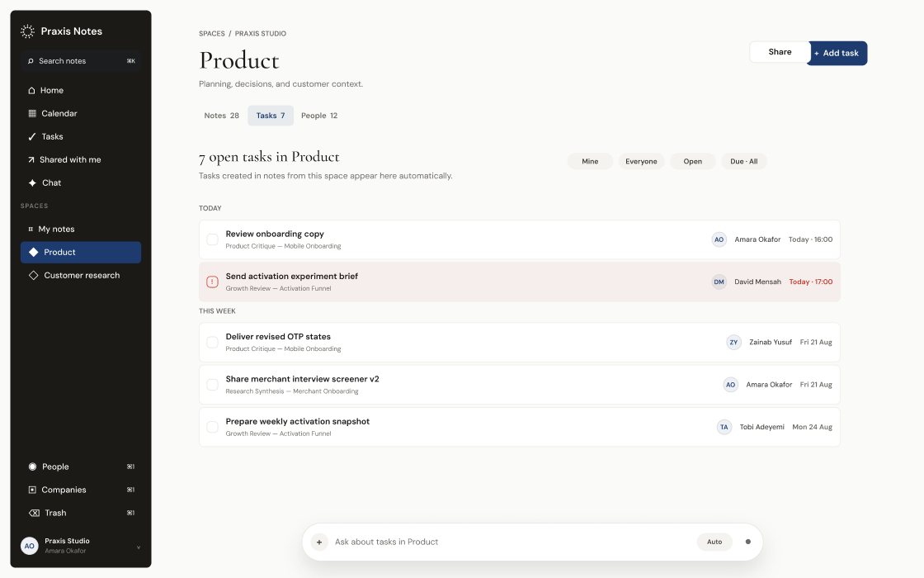This screenshot has width=924, height=578.
Task: Click the Mon 24 Aug due date
Action: [812, 427]
